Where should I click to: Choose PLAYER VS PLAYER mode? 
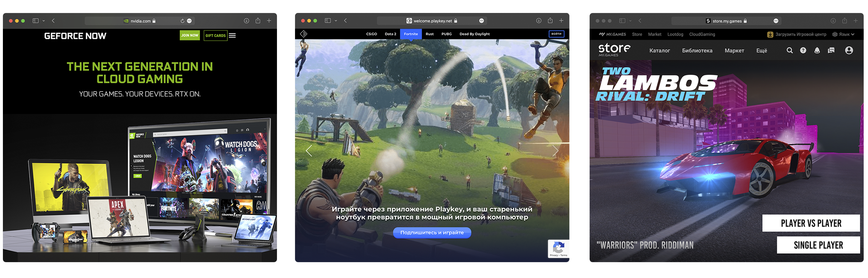pyautogui.click(x=811, y=223)
